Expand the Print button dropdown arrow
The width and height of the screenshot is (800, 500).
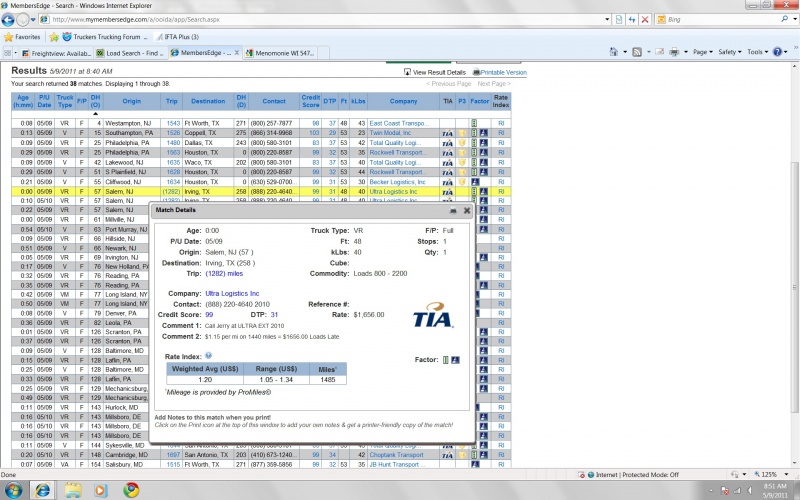coord(686,52)
